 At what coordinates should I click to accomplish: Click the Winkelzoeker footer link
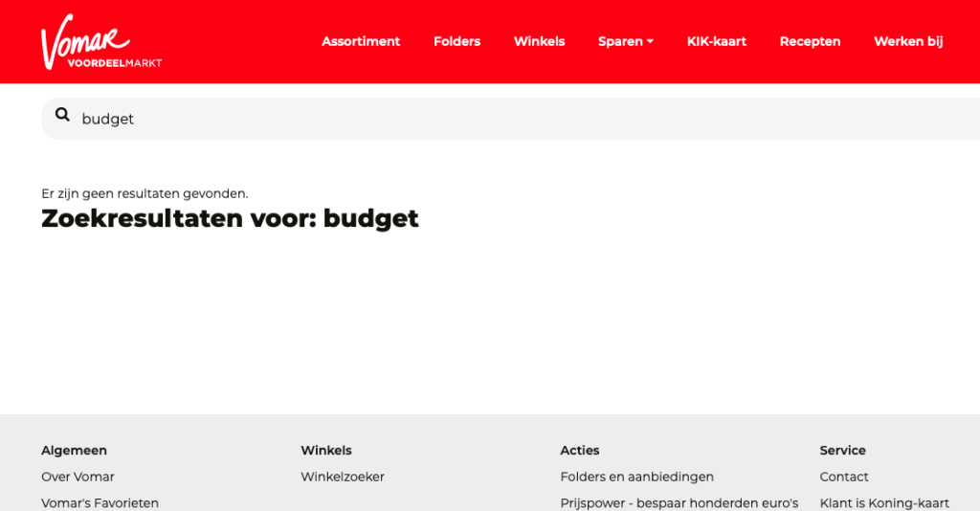click(342, 477)
